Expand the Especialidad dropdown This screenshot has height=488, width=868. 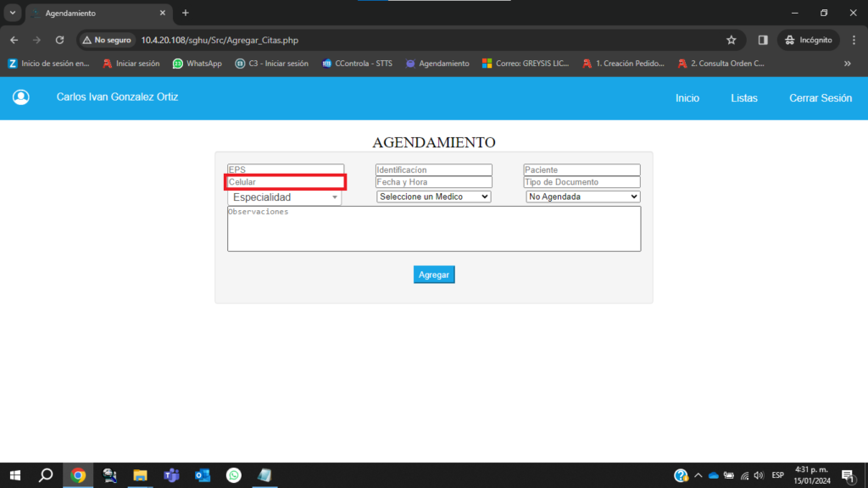point(284,197)
